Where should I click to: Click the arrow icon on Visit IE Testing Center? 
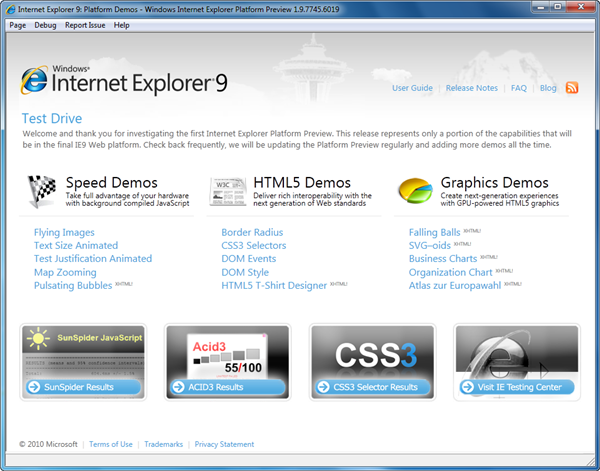tap(469, 387)
